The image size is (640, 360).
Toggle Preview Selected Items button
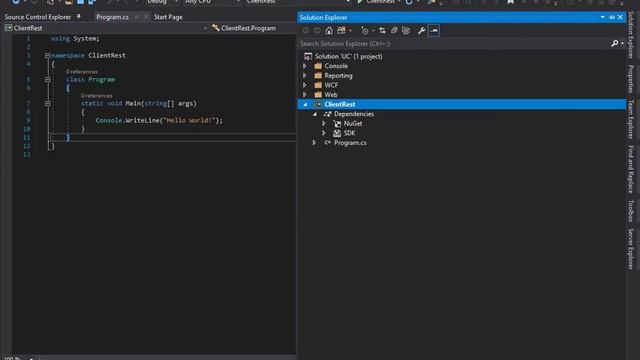[434, 31]
